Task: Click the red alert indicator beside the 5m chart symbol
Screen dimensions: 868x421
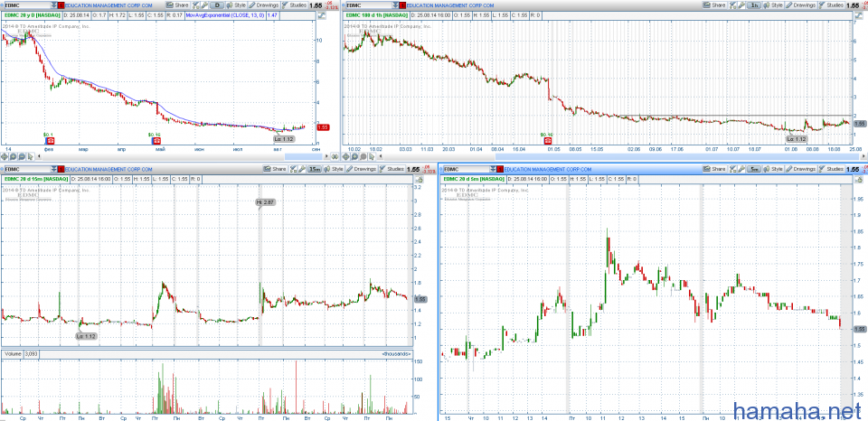Action: 500,169
